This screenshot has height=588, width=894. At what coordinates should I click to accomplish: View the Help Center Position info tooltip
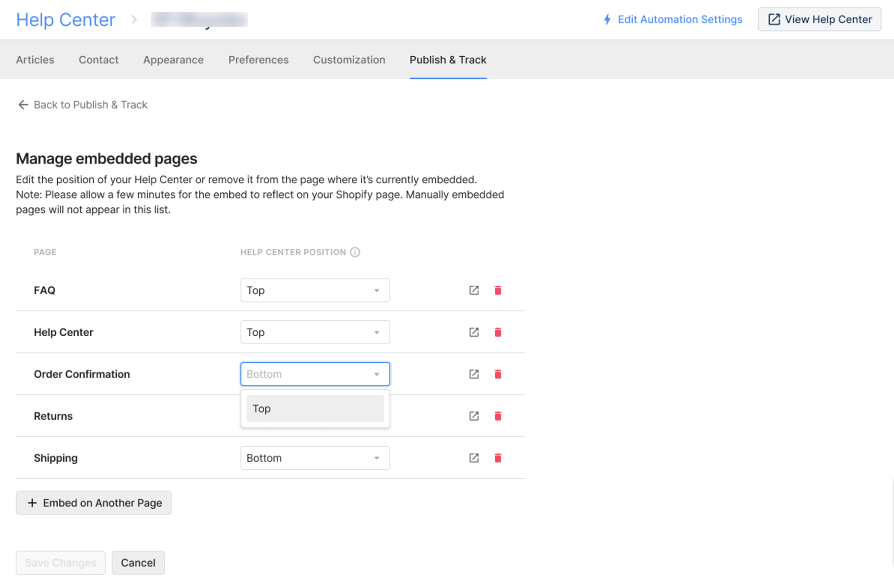pos(355,252)
